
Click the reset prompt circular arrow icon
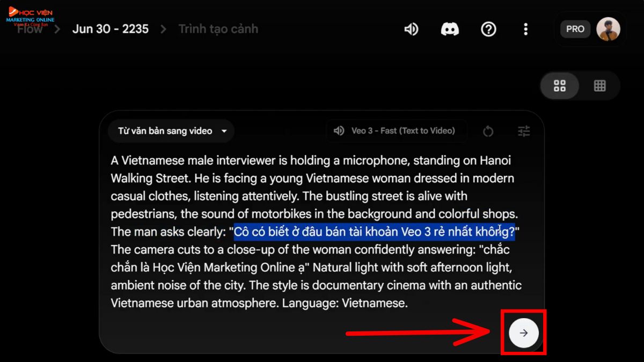click(x=488, y=131)
